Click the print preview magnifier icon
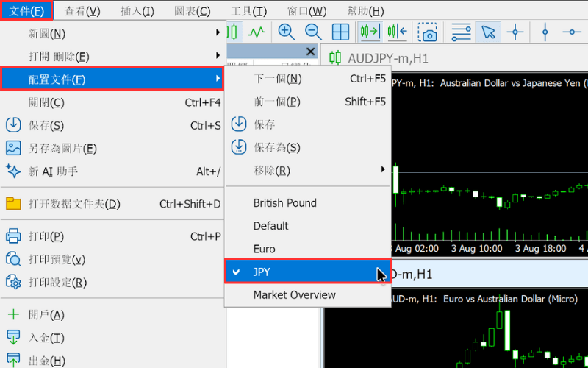The height and width of the screenshot is (368, 588). click(13, 260)
